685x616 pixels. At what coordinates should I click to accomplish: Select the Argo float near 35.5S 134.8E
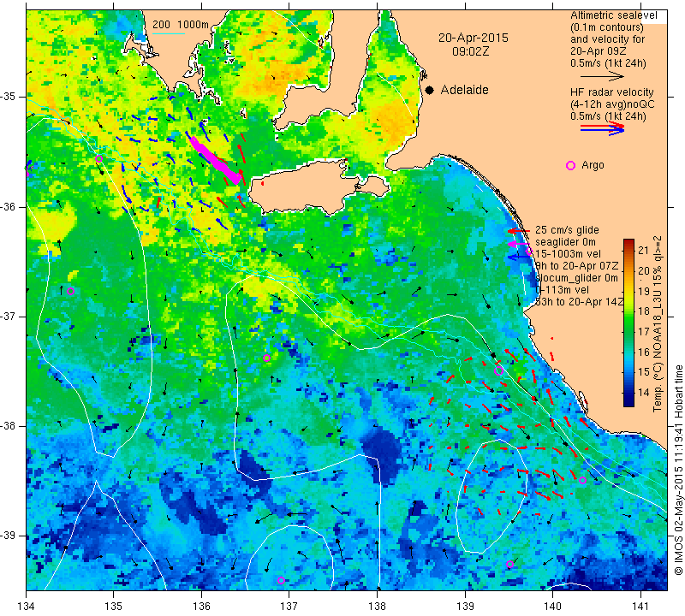point(98,158)
